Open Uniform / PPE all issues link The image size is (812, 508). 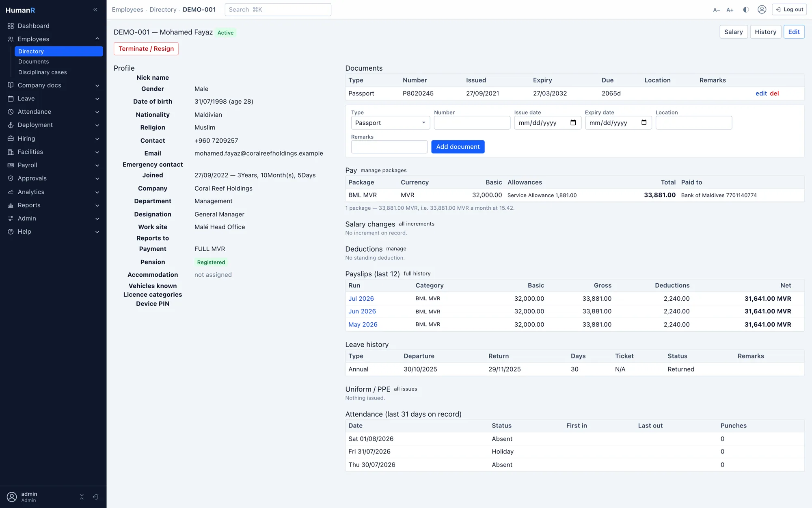tap(405, 389)
